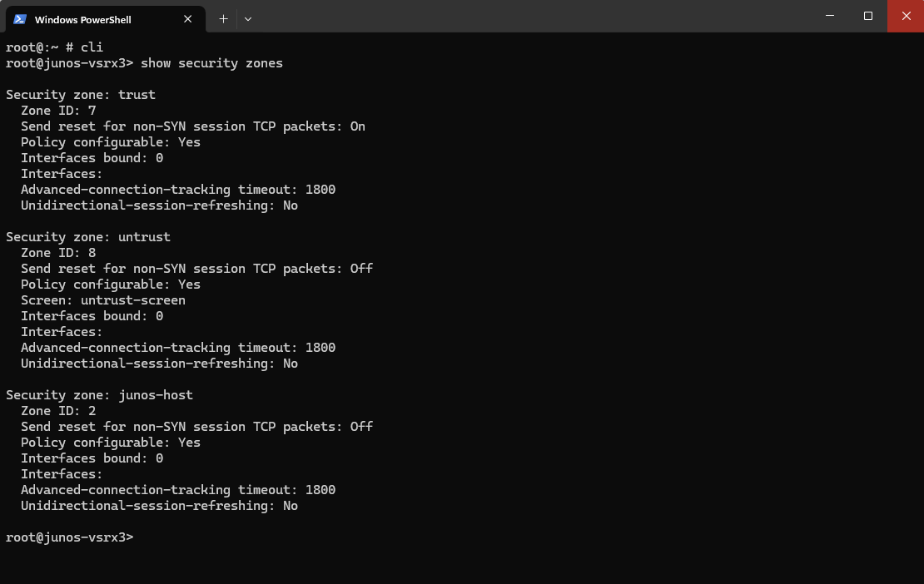Open a new tab with plus button

click(223, 19)
